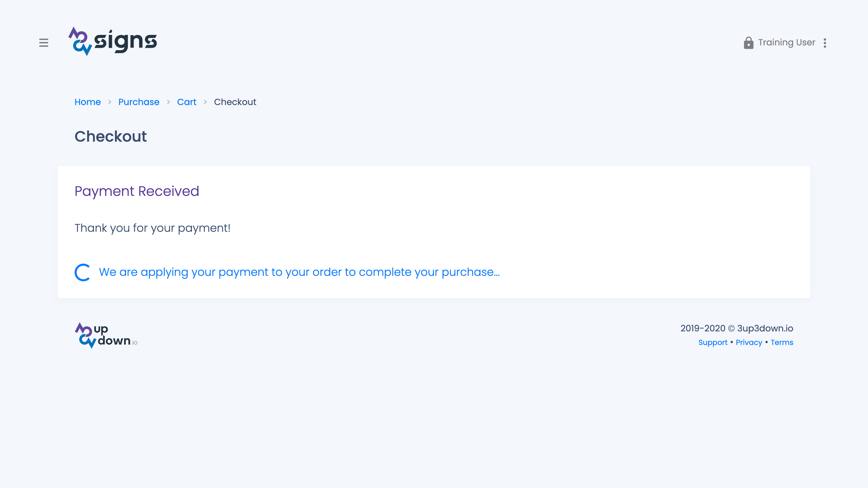Open the hamburger navigation menu

tap(44, 43)
